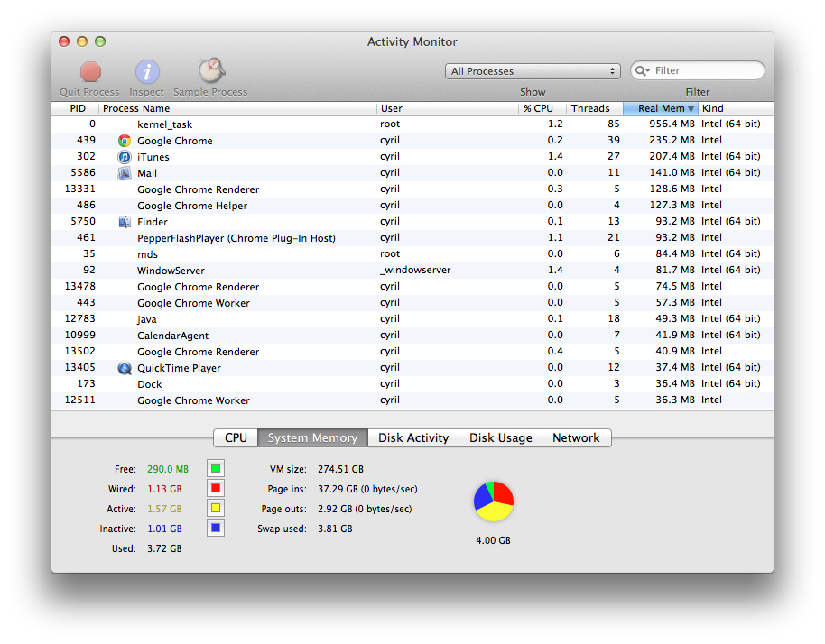Open the Disk Activity tab

pyautogui.click(x=413, y=438)
